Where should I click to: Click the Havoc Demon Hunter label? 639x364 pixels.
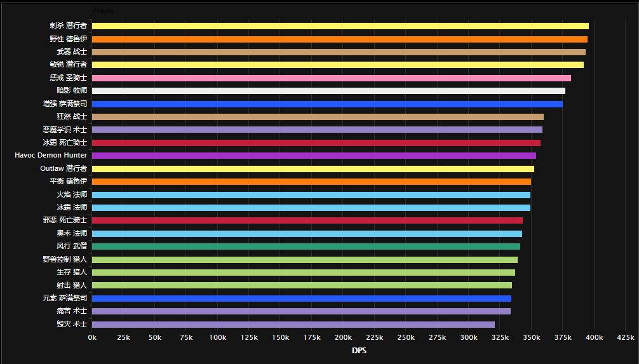[x=51, y=155]
